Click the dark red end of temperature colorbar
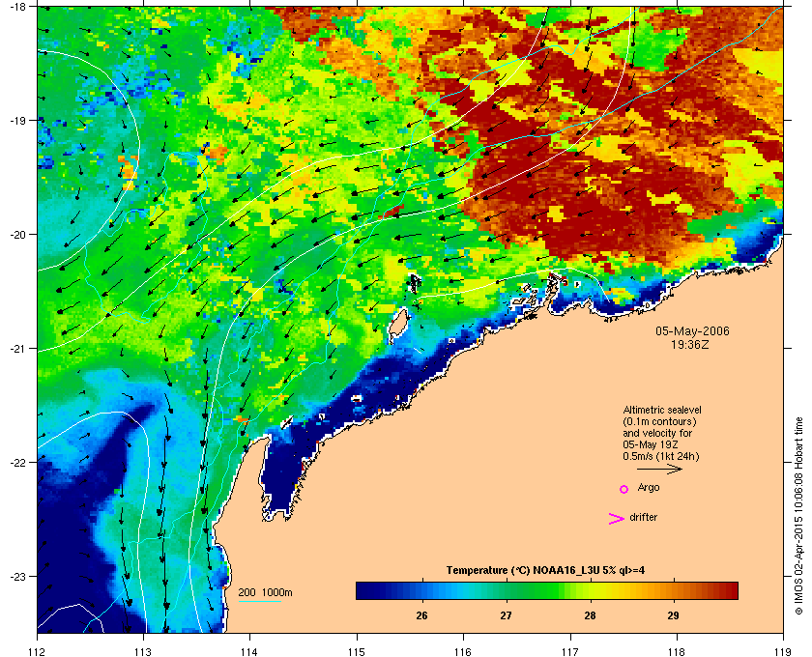This screenshot has height=657, width=812. pyautogui.click(x=731, y=590)
